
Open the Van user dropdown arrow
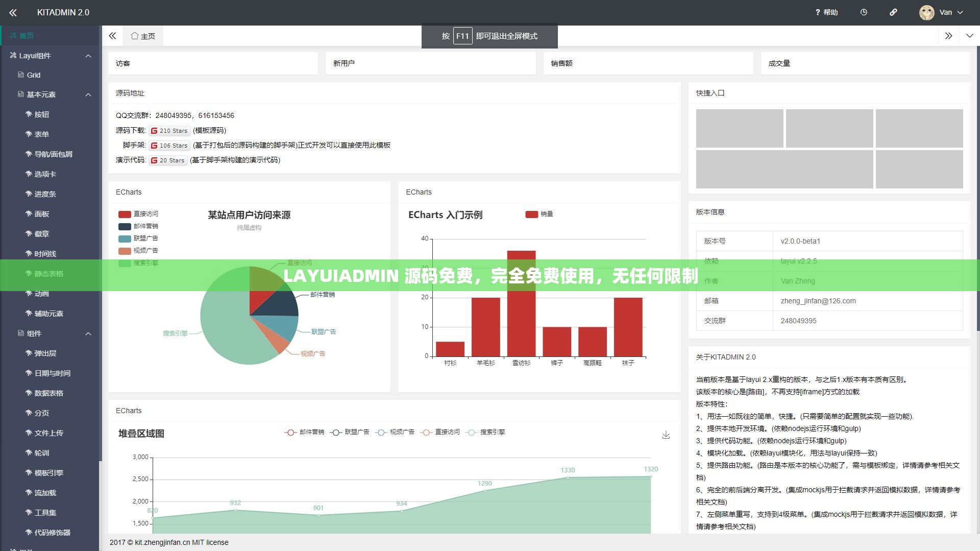click(x=960, y=12)
